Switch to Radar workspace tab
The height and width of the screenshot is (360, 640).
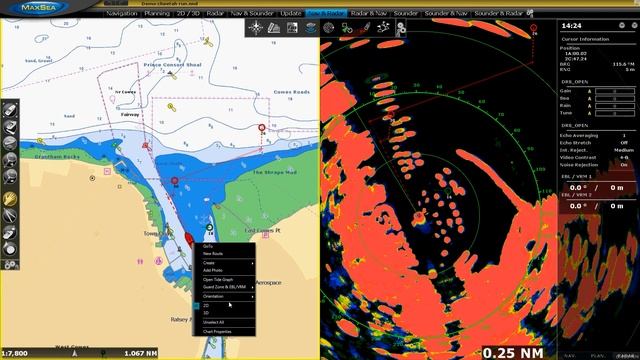pyautogui.click(x=215, y=13)
